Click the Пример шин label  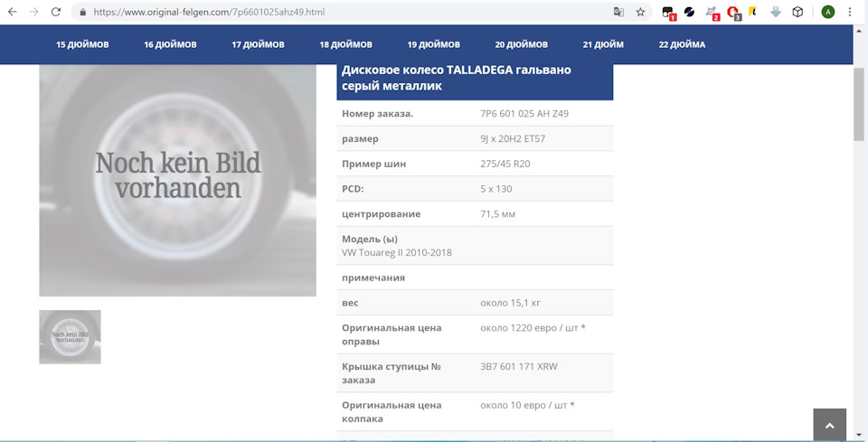tap(373, 164)
